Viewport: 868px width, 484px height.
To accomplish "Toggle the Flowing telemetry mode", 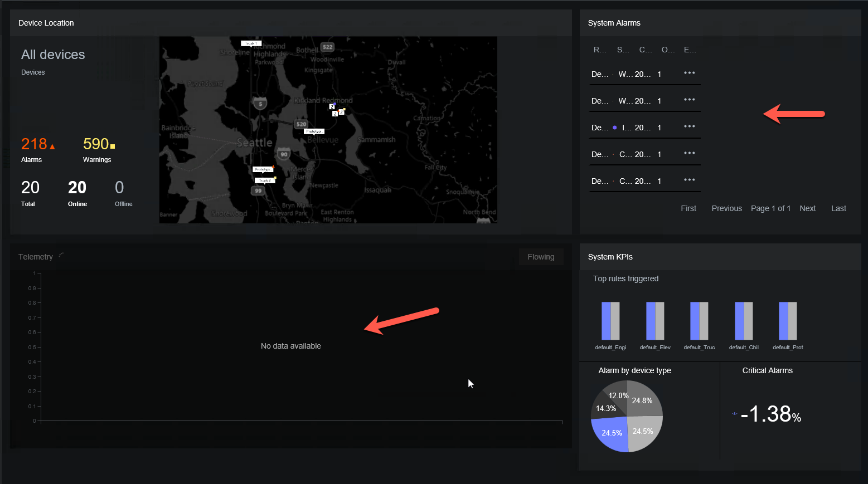I will [540, 256].
